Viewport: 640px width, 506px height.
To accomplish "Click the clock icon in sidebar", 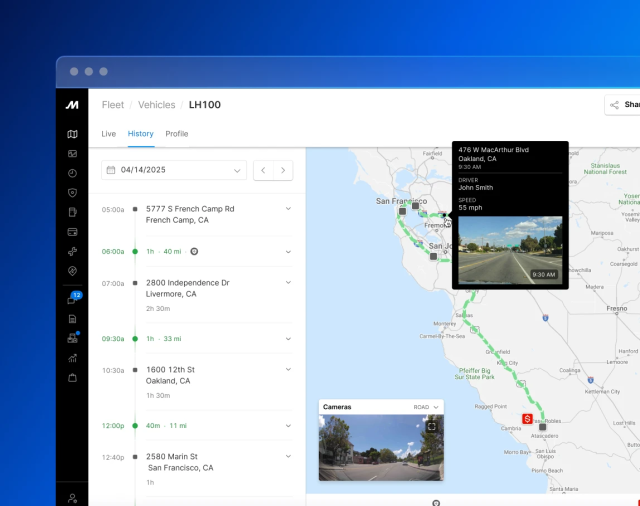I will tap(72, 173).
